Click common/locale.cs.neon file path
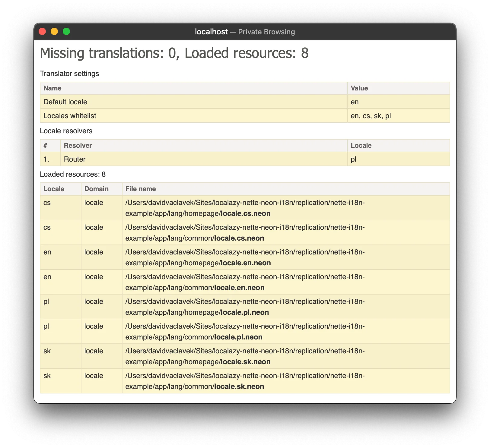The image size is (490, 448). pos(245,233)
